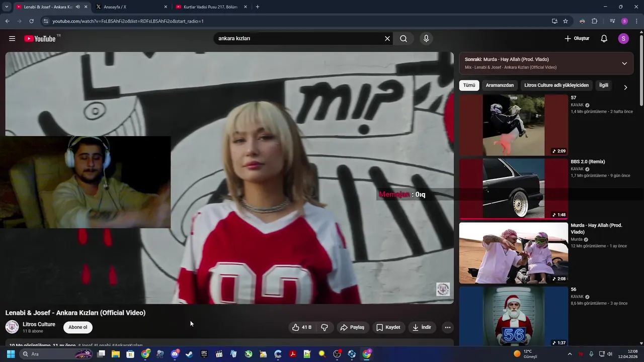This screenshot has width=644, height=362.
Task: Save video with Kaydet button
Action: tap(388, 327)
